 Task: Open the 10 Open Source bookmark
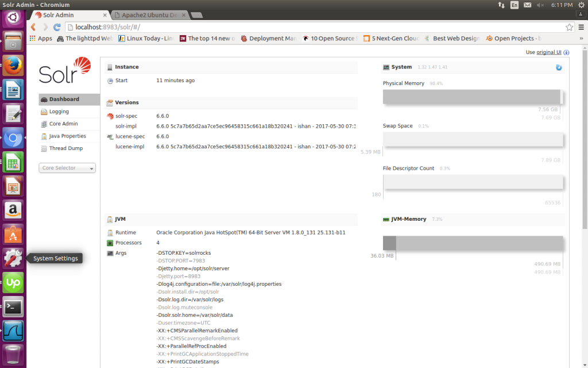[x=330, y=39]
